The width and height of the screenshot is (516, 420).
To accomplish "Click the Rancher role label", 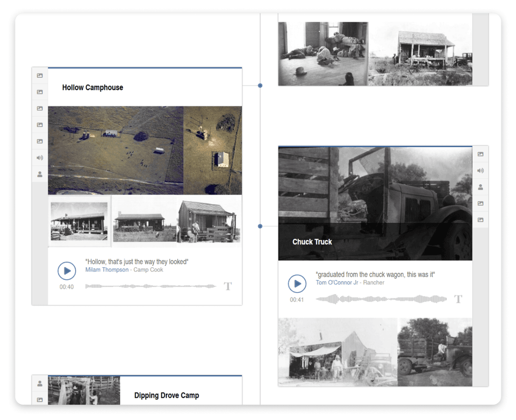I will point(373,282).
